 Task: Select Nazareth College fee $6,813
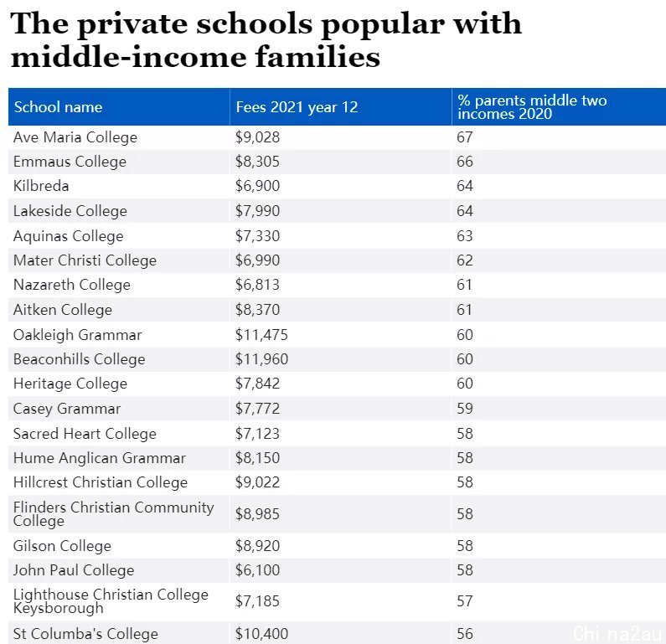pyautogui.click(x=257, y=285)
